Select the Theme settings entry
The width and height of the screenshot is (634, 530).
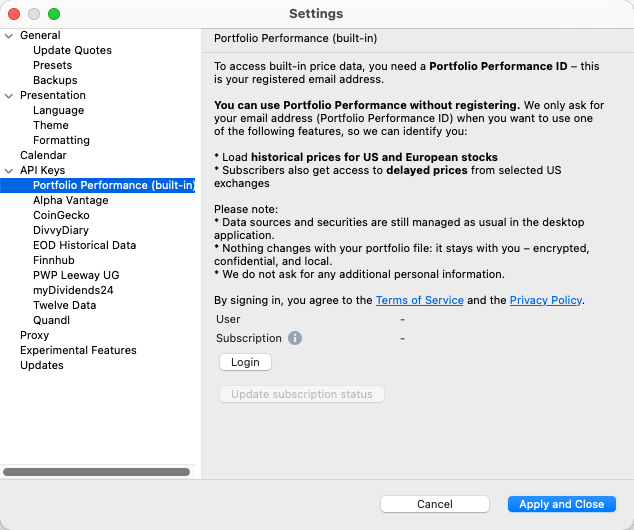tap(51, 125)
